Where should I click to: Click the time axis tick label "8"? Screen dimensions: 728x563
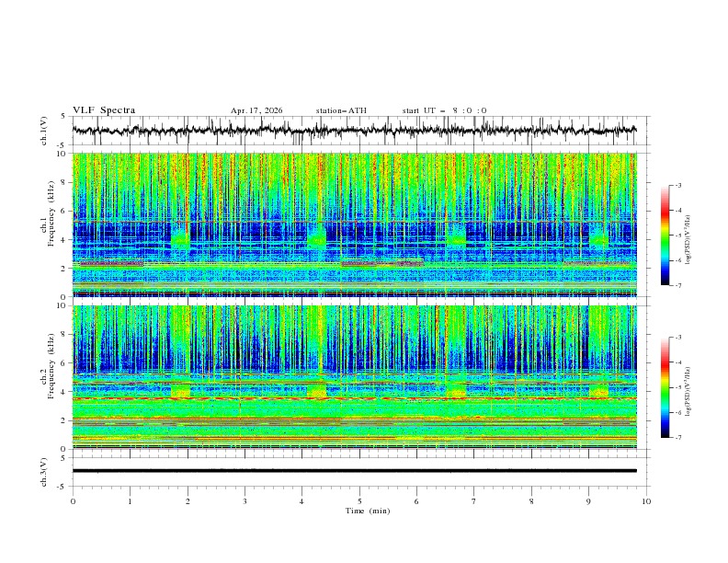click(531, 501)
